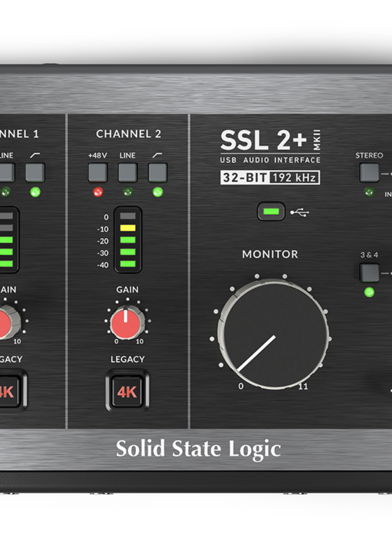The width and height of the screenshot is (392, 549).
Task: Click Channel 2 high-pass filter green LED
Action: coord(158,192)
